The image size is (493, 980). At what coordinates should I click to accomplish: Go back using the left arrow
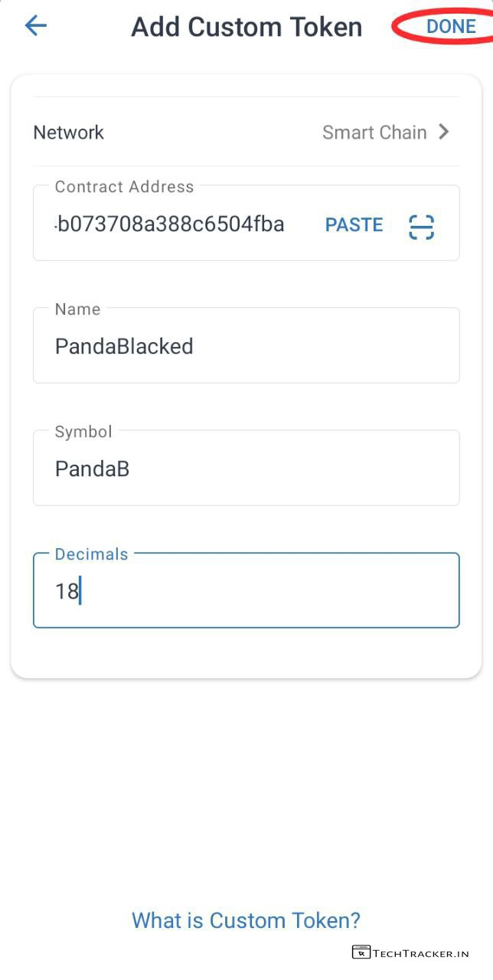click(36, 26)
